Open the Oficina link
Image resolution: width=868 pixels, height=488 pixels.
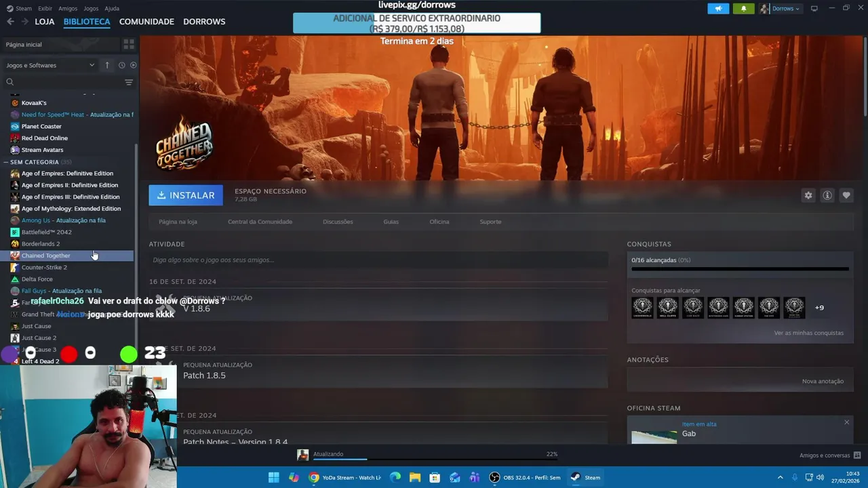[x=439, y=222]
